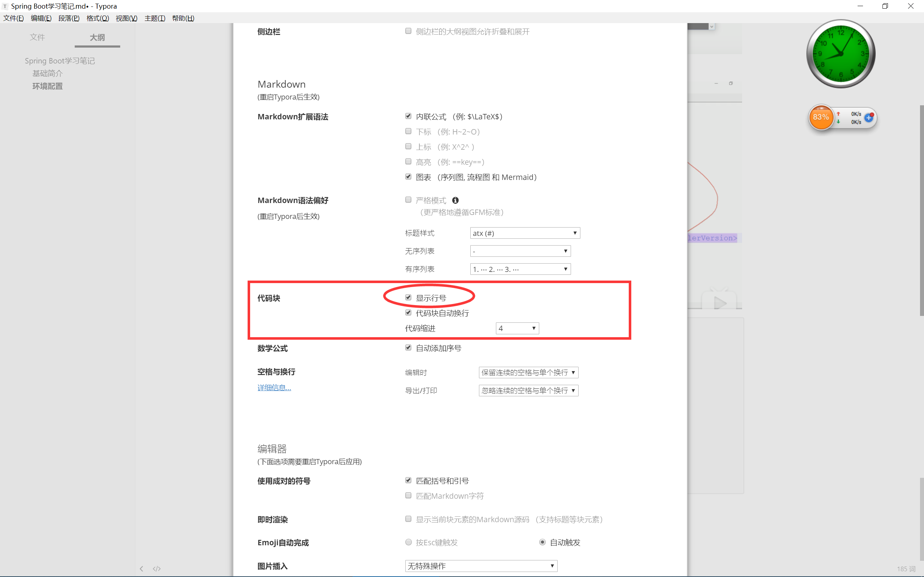This screenshot has height=577, width=924.
Task: Toggle source code mode icon at bottom
Action: click(x=157, y=569)
